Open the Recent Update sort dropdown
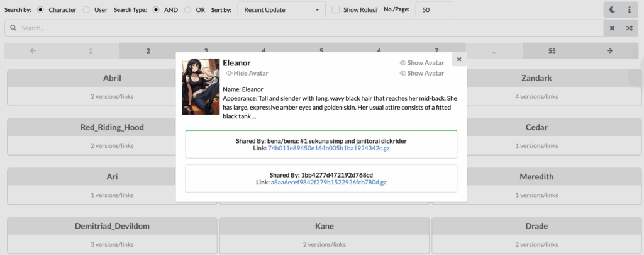 click(x=281, y=10)
